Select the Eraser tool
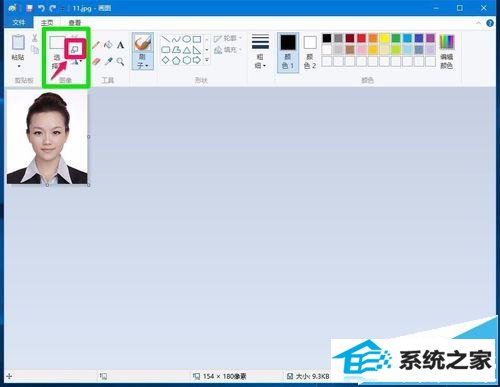 [96, 61]
